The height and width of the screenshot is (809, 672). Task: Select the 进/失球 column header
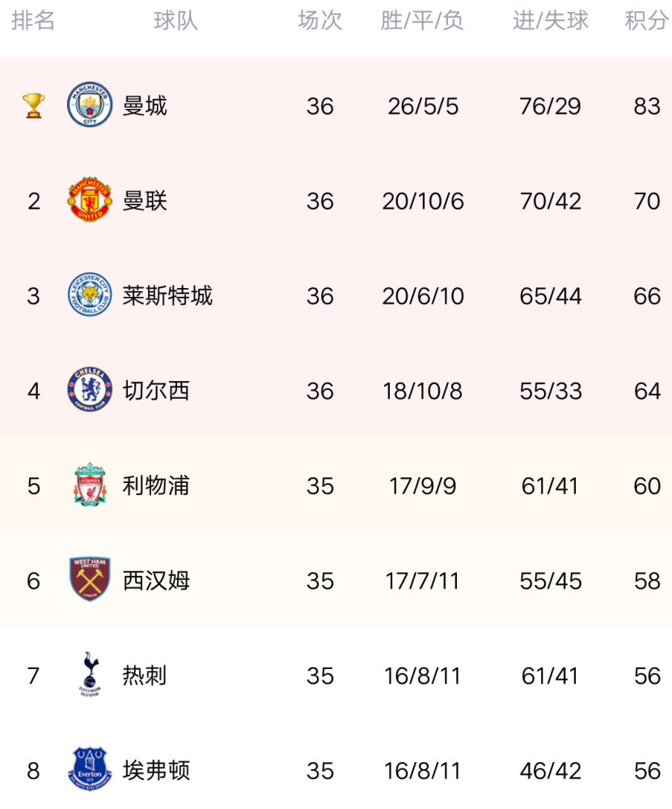tap(550, 21)
